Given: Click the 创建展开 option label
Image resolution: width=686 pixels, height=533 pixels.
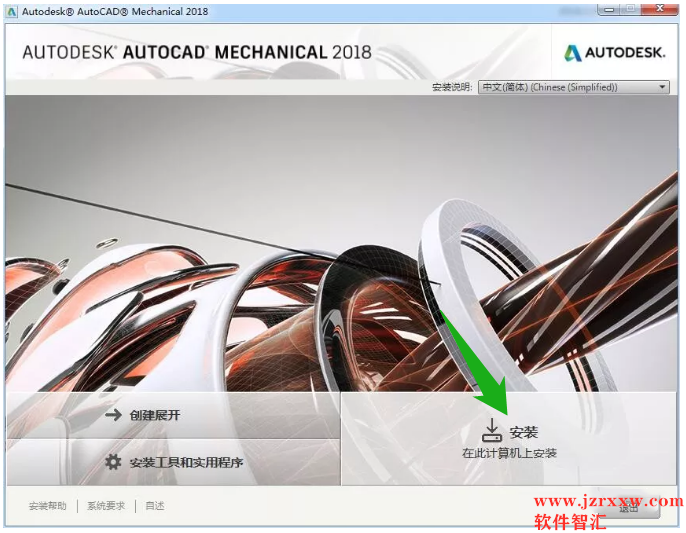Looking at the screenshot, I should point(155,415).
